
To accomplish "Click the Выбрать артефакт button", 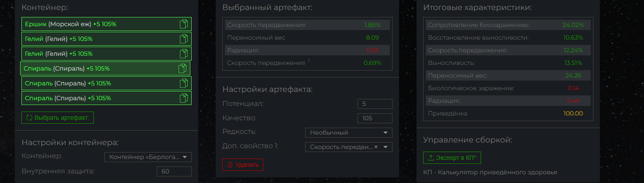I will 58,118.
